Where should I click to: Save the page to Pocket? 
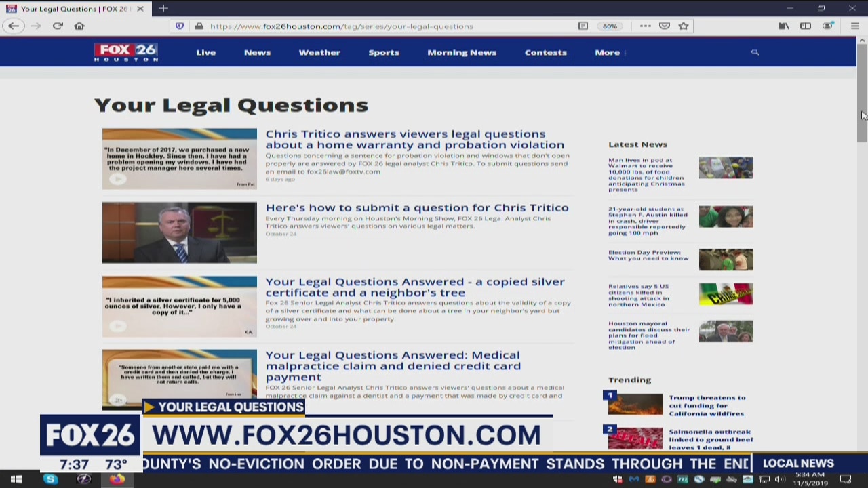click(665, 26)
